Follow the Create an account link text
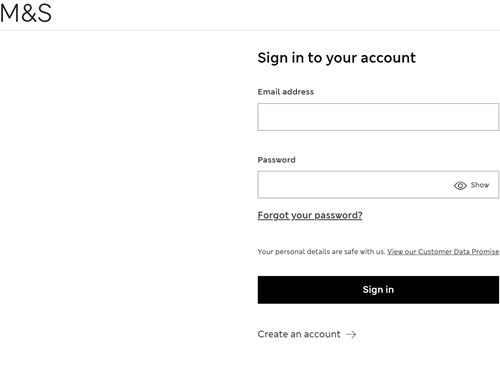Screen dimensions: 500x368 (299, 334)
